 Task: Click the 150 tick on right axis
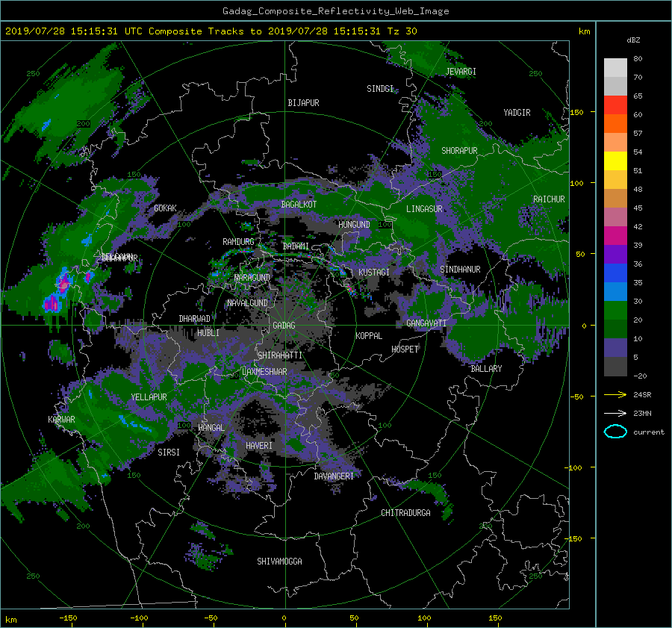[x=577, y=112]
